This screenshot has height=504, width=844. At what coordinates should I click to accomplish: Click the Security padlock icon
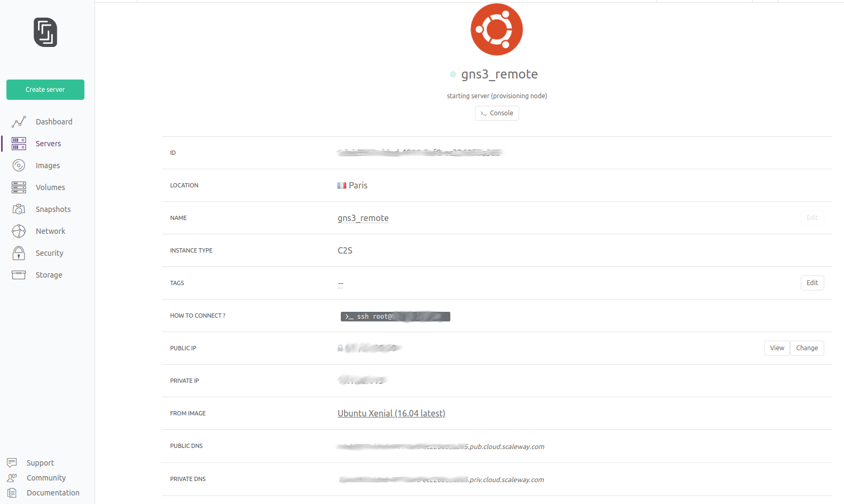[x=19, y=253]
